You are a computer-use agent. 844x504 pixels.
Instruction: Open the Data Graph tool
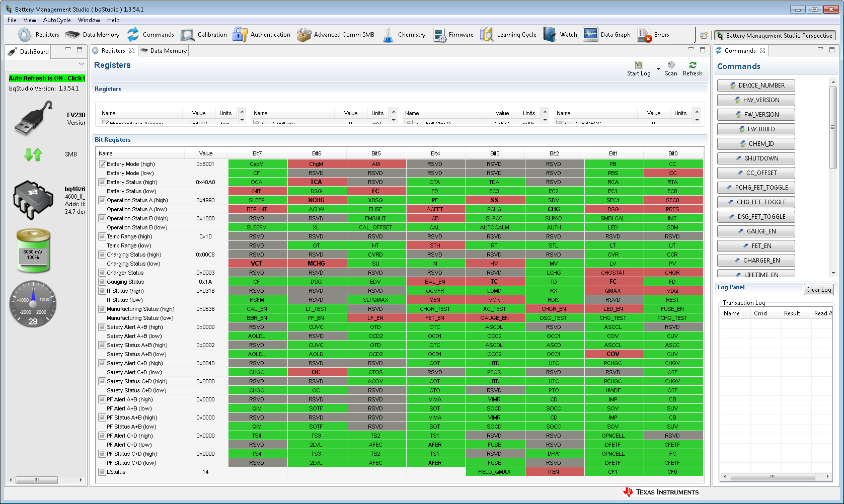(x=607, y=35)
